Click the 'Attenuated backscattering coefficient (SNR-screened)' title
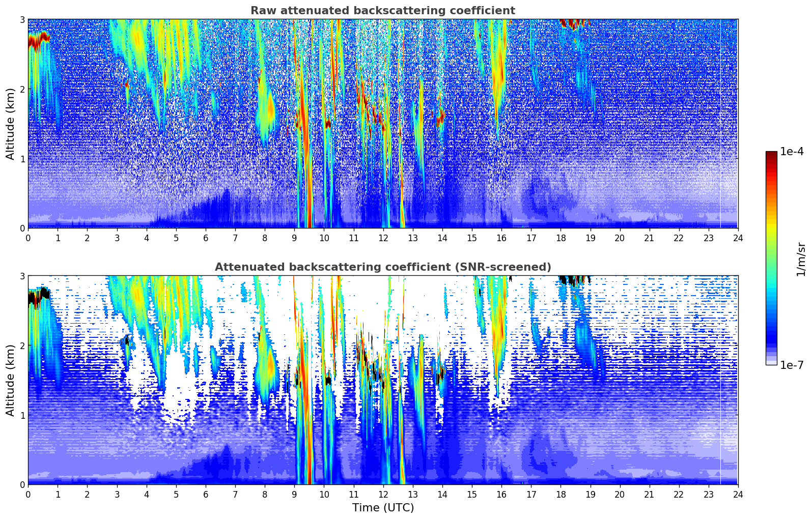 (x=383, y=267)
